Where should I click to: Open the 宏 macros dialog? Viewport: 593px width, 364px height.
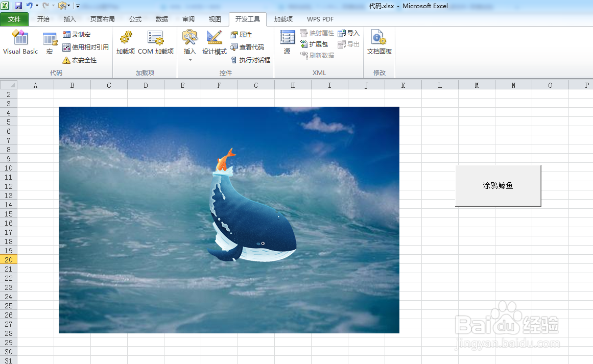50,43
